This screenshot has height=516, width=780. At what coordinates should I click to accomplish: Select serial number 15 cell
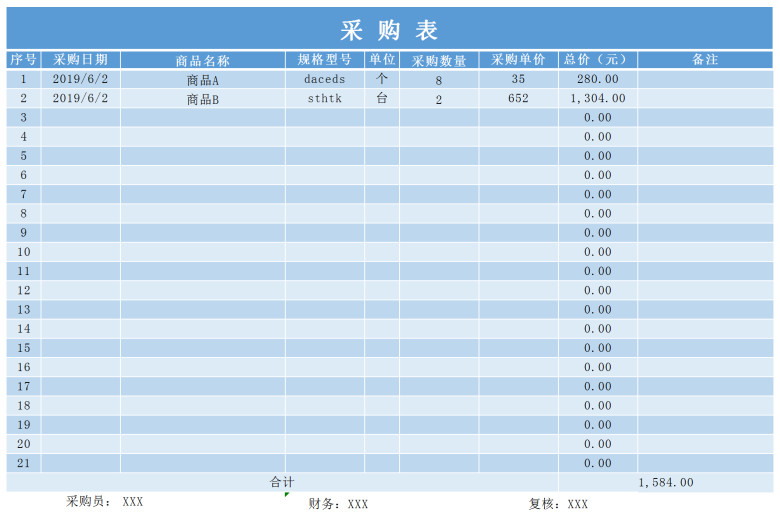23,348
